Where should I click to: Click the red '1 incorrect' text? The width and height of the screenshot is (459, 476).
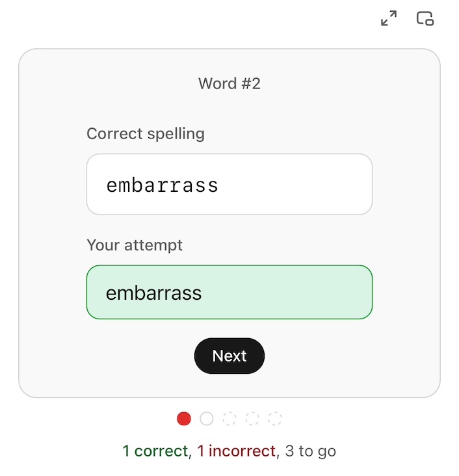[237, 451]
